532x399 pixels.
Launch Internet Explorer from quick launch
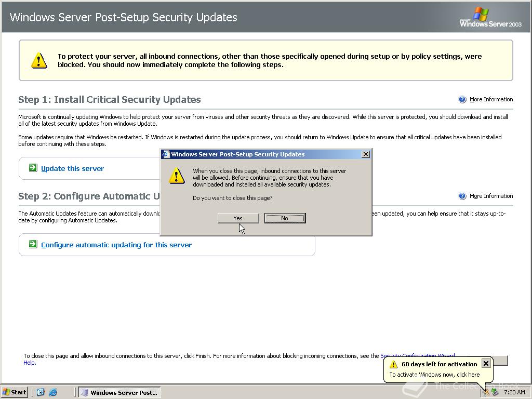click(x=54, y=392)
